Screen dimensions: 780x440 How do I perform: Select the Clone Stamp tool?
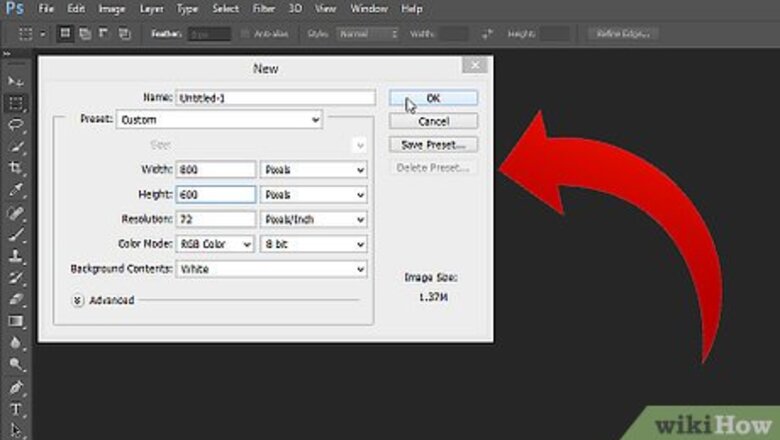[15, 256]
